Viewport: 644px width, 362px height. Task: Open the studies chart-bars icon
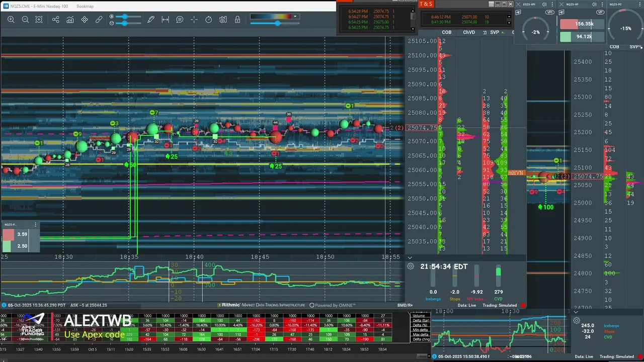(70, 20)
